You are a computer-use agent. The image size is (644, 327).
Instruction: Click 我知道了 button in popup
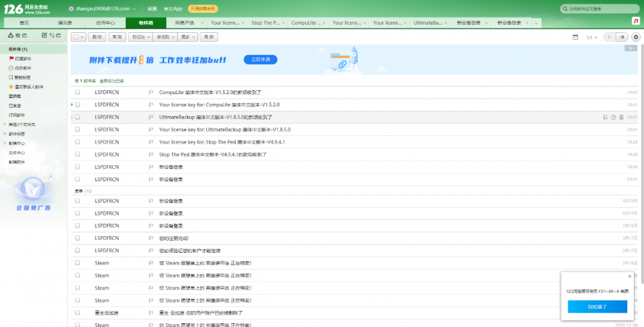click(597, 307)
